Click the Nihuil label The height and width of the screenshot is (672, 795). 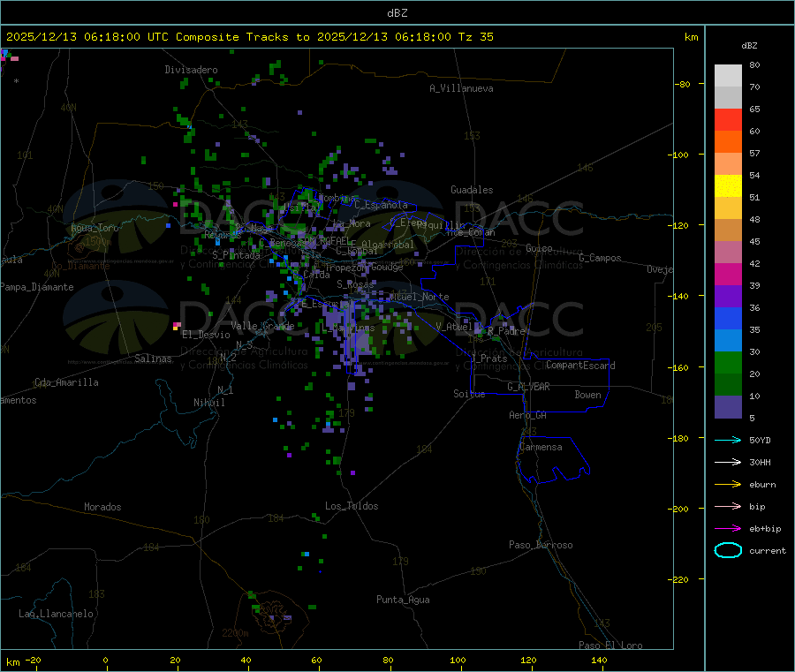(x=208, y=403)
